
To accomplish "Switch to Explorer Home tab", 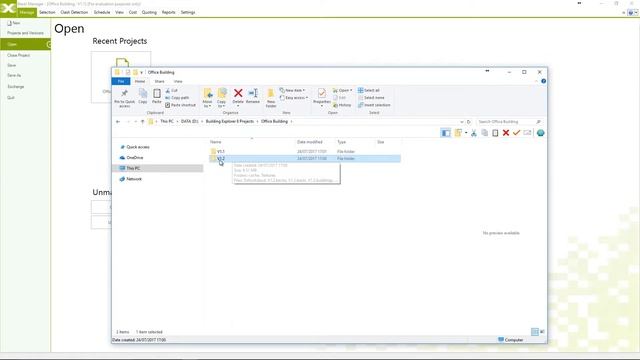I will pyautogui.click(x=140, y=82).
